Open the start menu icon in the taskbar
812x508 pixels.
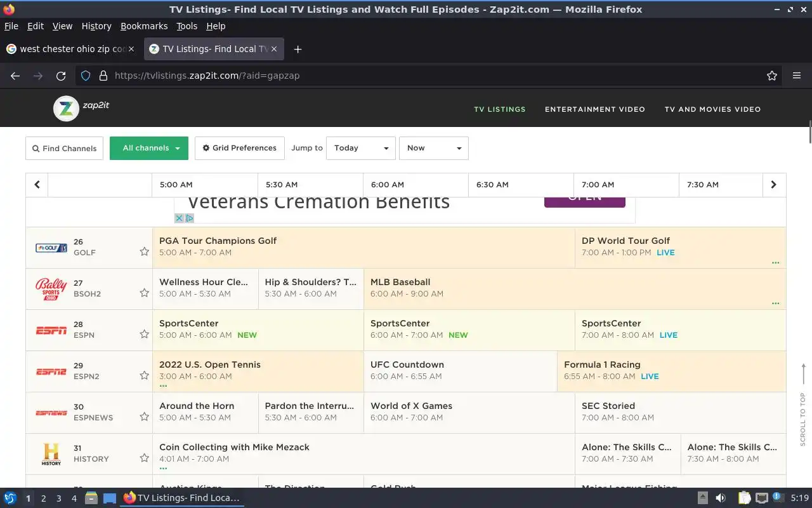[10, 498]
